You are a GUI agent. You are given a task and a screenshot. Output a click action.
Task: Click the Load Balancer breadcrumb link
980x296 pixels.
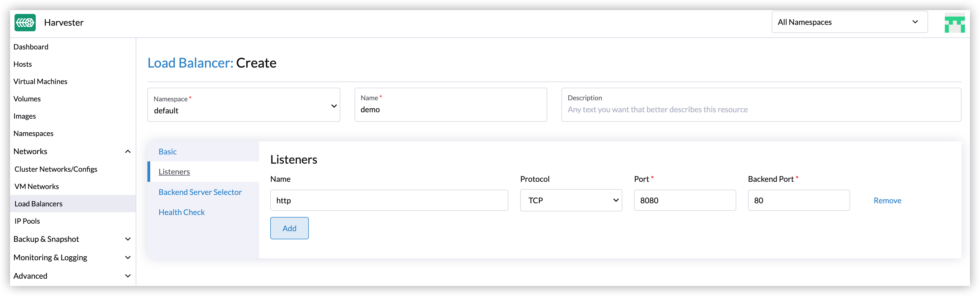(x=190, y=63)
